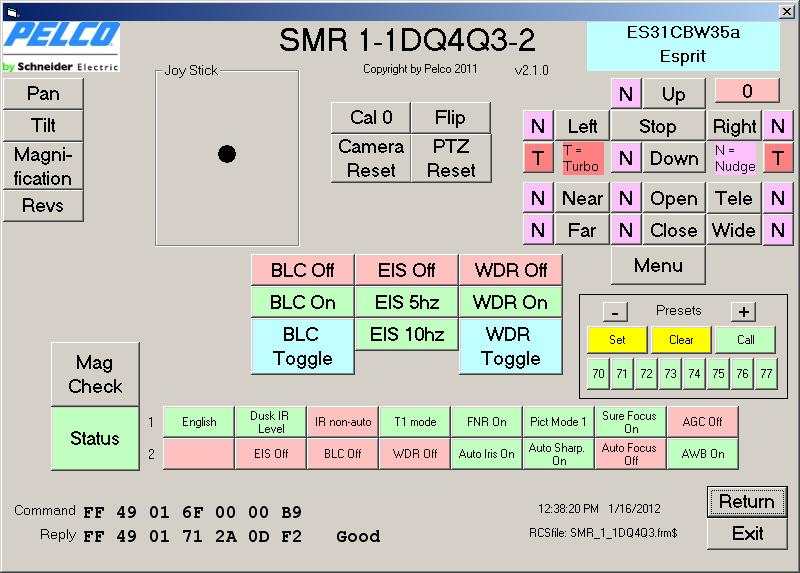The image size is (800, 573).
Task: Click the Pan button
Action: pos(43,94)
